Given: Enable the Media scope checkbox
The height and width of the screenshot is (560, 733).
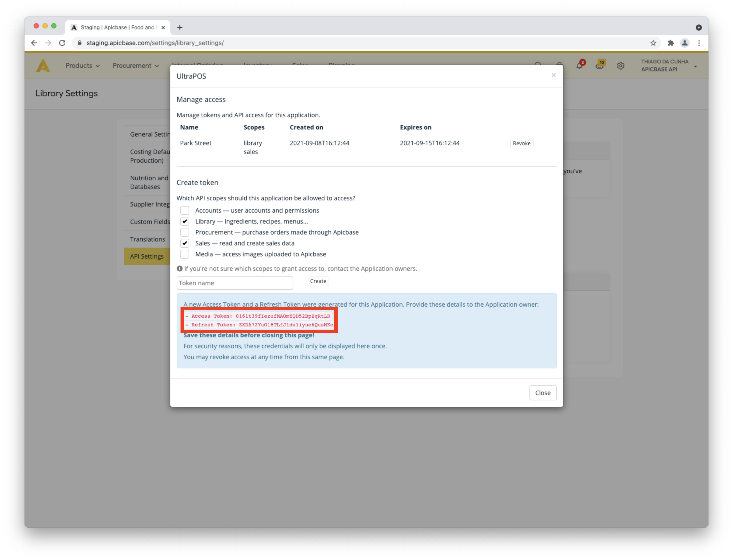Looking at the screenshot, I should pos(185,254).
